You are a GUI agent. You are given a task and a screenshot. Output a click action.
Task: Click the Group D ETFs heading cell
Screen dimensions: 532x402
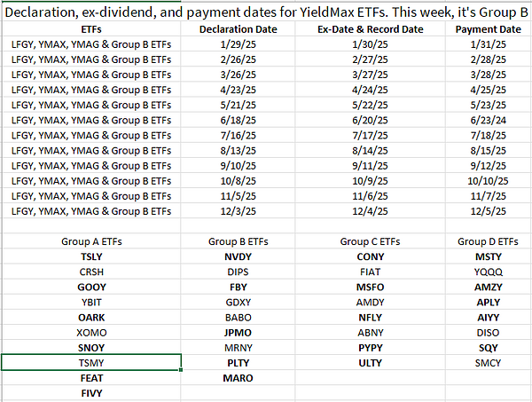488,240
